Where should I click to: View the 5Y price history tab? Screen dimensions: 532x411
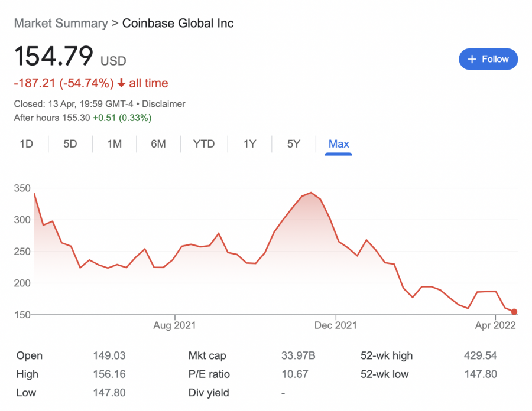pos(294,144)
